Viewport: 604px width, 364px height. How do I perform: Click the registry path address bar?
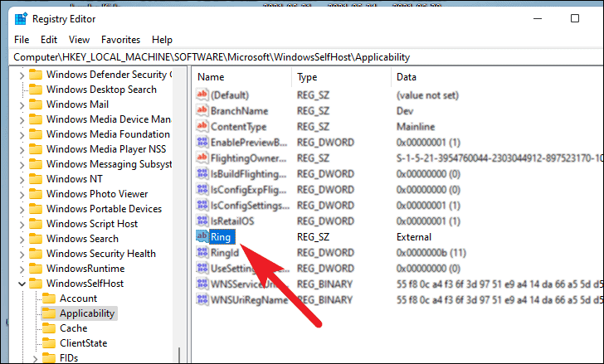tap(306, 57)
